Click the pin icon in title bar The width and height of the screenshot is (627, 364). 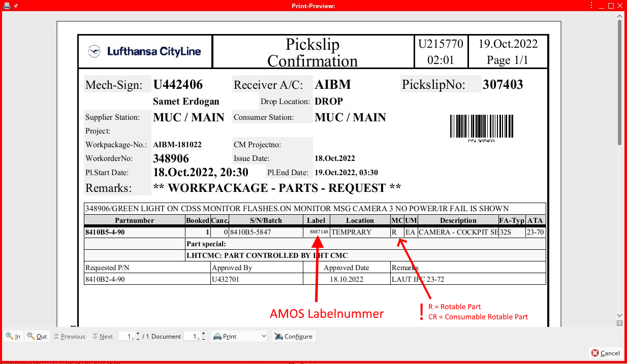click(x=16, y=6)
